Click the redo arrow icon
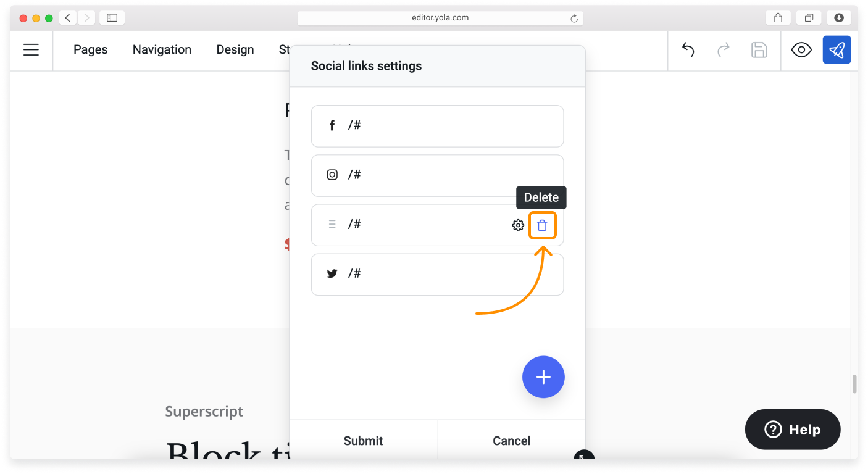The width and height of the screenshot is (868, 474). 723,50
